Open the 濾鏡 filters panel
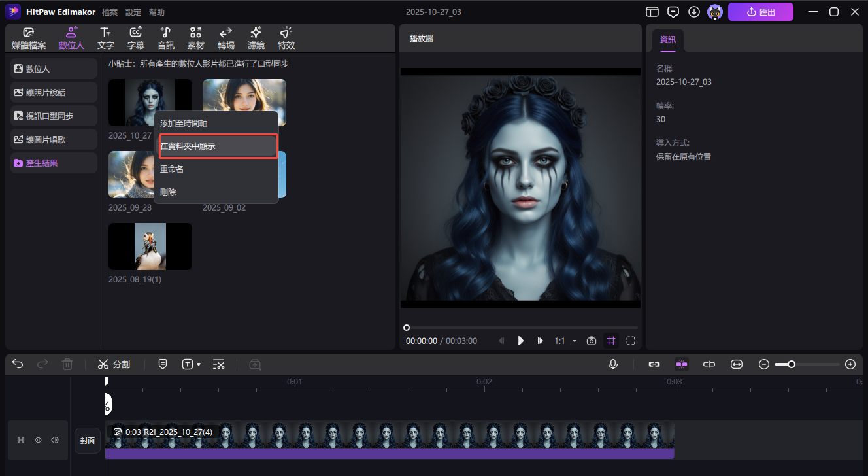 pos(256,39)
